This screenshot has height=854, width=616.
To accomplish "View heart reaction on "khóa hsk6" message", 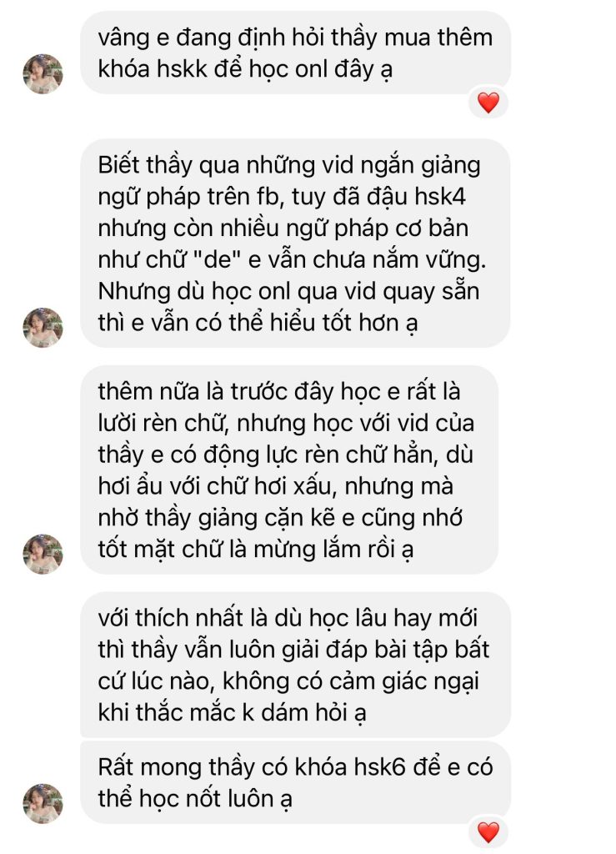I will coord(488,832).
